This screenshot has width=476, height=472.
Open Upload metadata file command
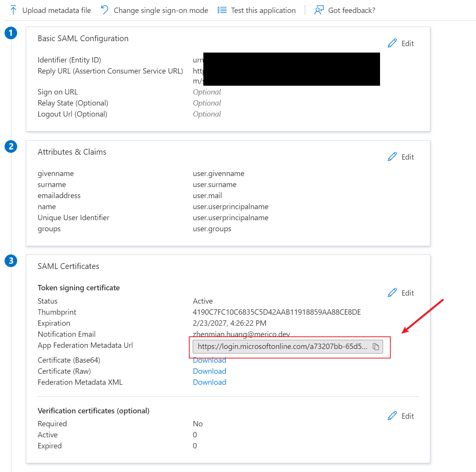click(56, 10)
